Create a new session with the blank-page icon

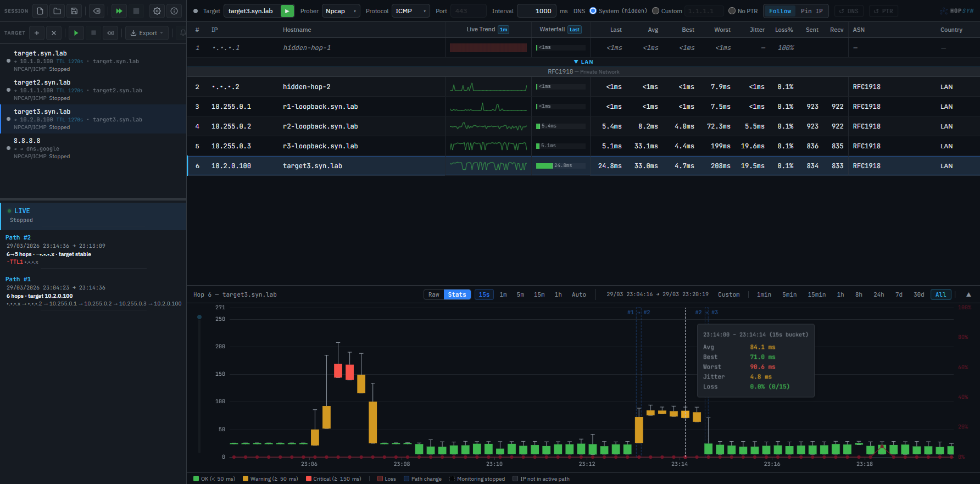[40, 11]
